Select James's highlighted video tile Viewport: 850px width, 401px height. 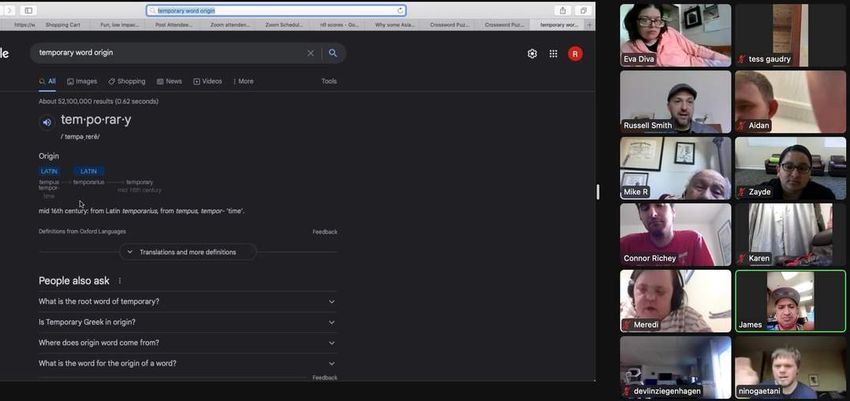(x=790, y=301)
